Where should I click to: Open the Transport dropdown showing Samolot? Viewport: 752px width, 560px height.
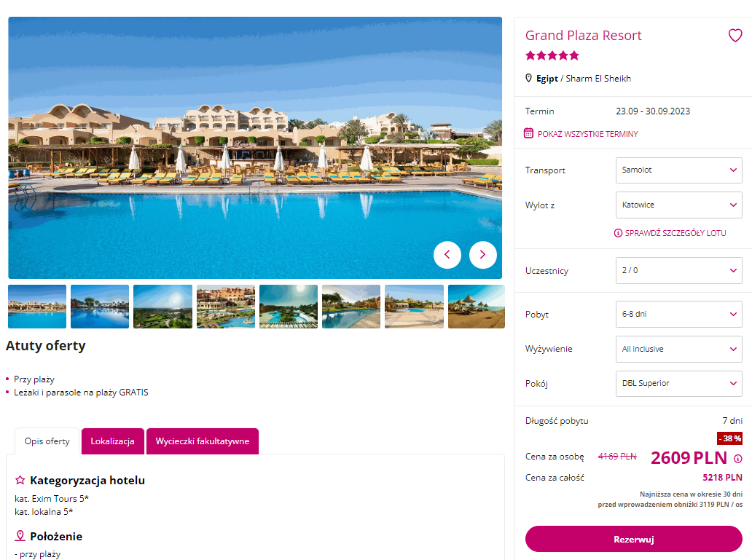(x=678, y=170)
